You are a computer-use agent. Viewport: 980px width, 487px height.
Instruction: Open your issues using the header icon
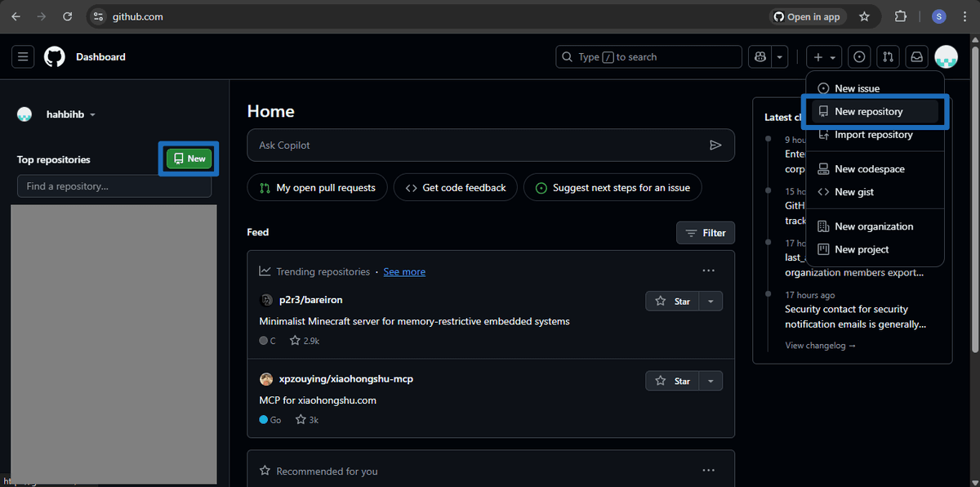(x=859, y=56)
